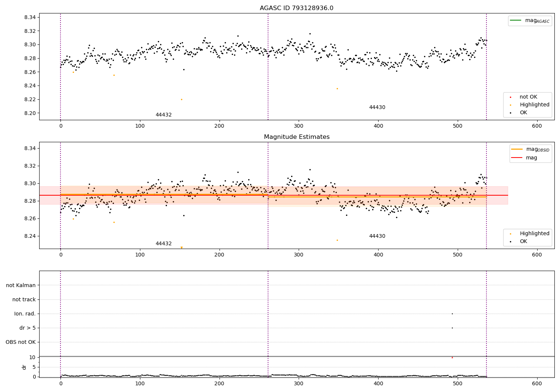Screen dimensions: 560x392
Task: Click the orange triangle at bottom of Magnitude Estimates
Action: 181,248
